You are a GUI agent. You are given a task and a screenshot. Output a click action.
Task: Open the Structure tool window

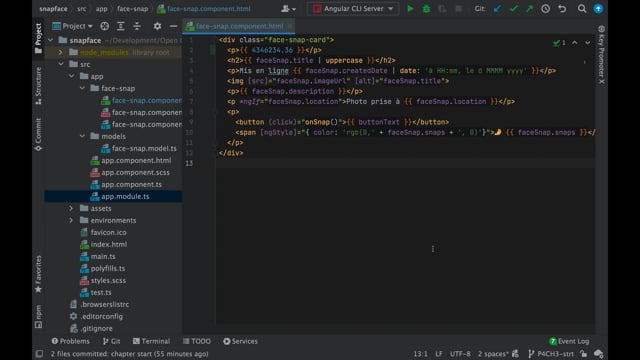coord(38,85)
